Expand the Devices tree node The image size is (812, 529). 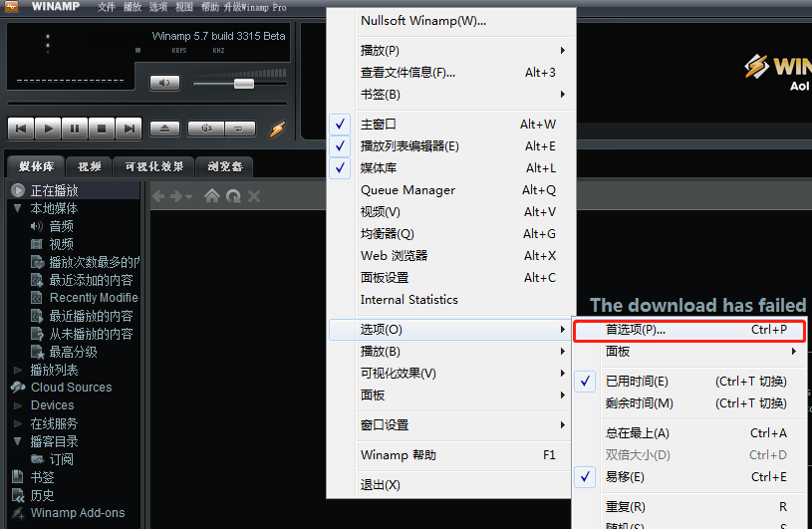(x=18, y=405)
